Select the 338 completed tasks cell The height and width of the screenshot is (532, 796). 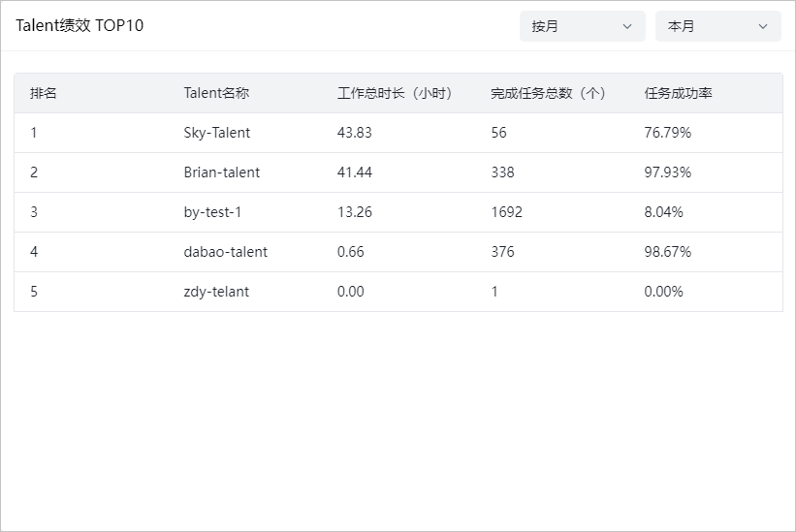(x=502, y=172)
